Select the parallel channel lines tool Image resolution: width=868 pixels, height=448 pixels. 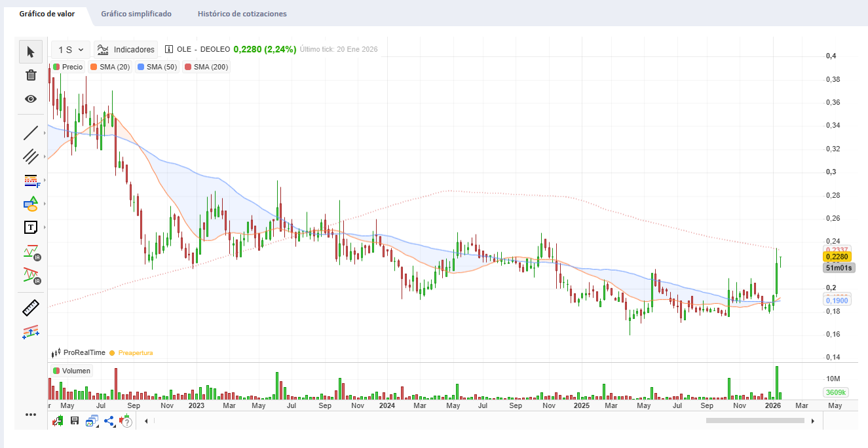[31, 156]
